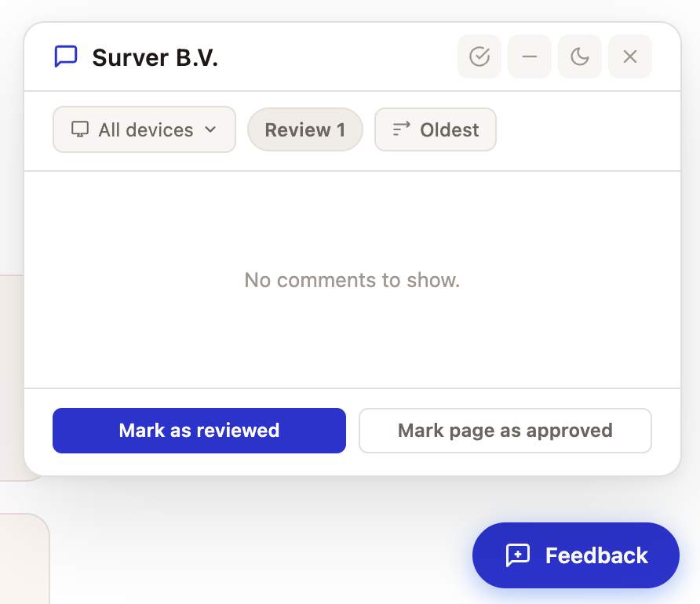Click the 'No comments to show.' text

(x=352, y=280)
